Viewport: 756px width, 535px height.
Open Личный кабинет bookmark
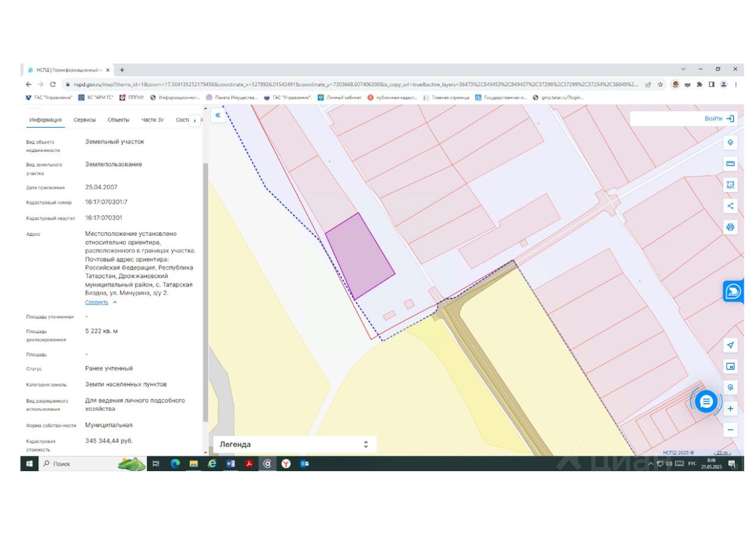pos(340,98)
